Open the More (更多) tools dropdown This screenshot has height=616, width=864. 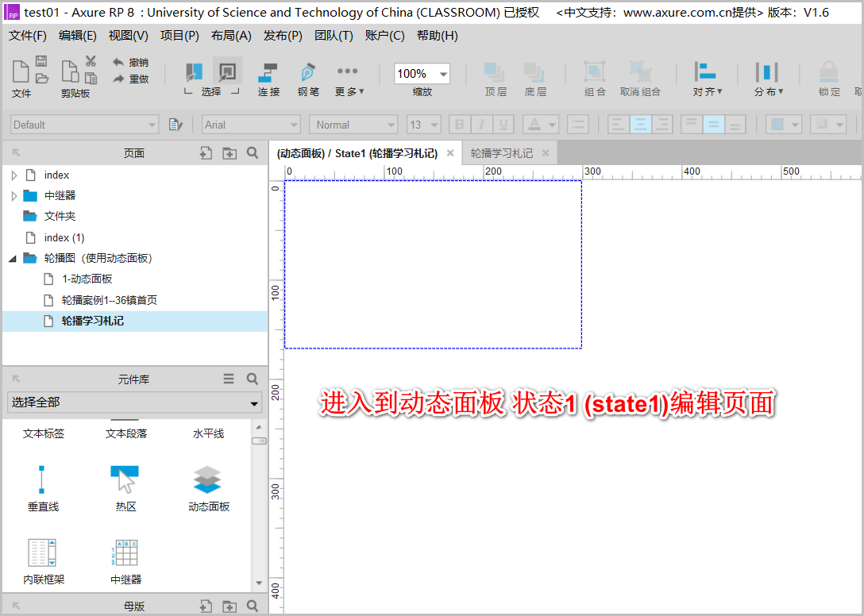click(349, 79)
